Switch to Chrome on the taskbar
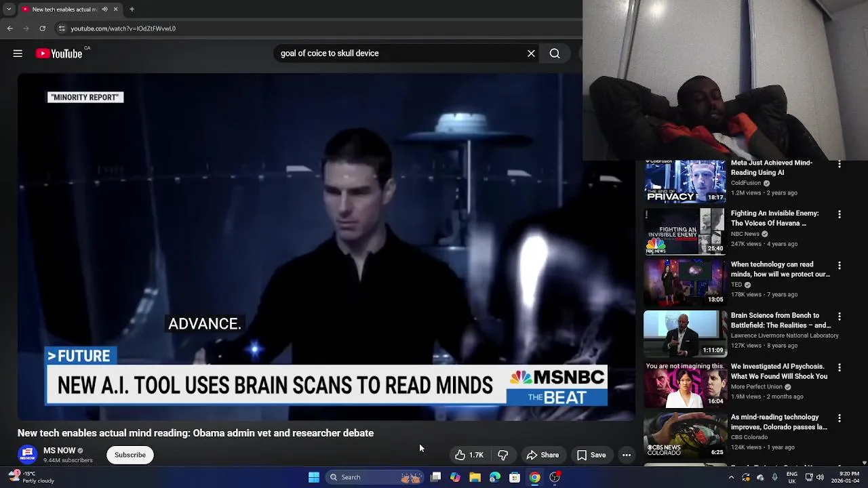 pos(534,477)
